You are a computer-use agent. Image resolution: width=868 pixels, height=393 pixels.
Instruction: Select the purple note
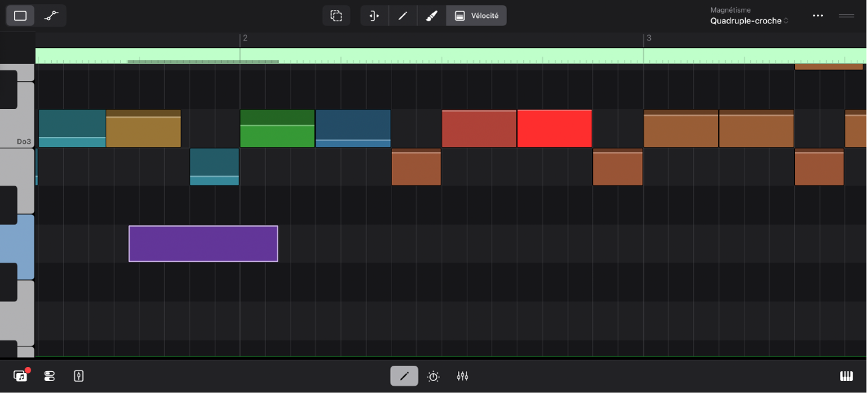pos(203,243)
